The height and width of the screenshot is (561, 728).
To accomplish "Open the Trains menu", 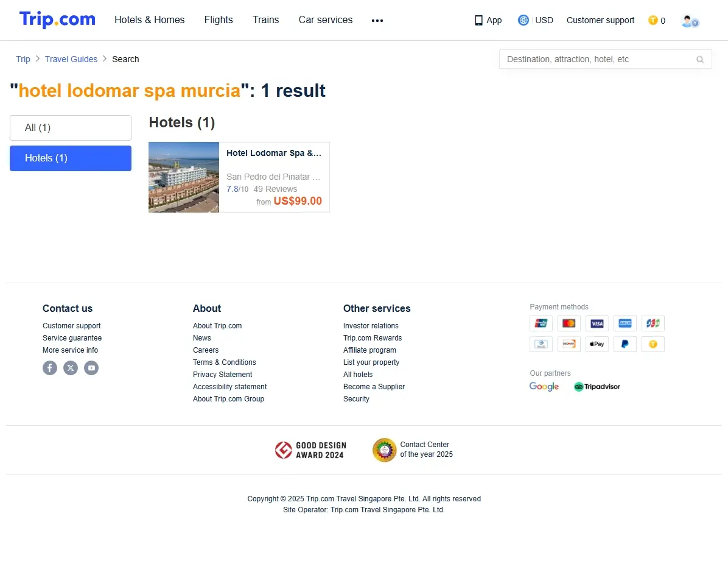I will coord(265,20).
